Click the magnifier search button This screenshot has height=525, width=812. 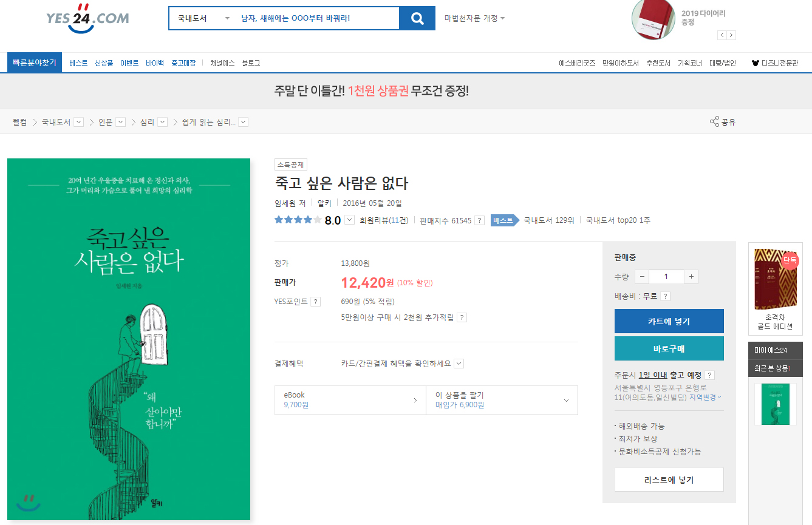pos(417,18)
